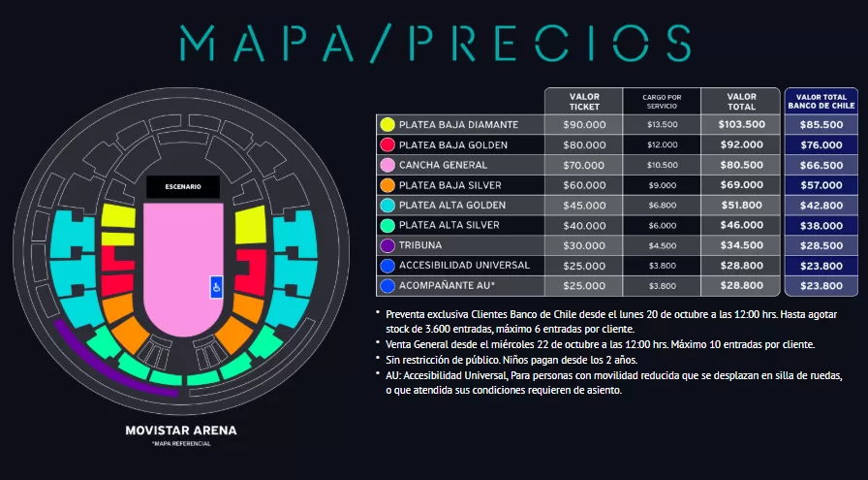Click the Escenario stage box on the map
Screen dimensions: 868x480
tap(182, 186)
